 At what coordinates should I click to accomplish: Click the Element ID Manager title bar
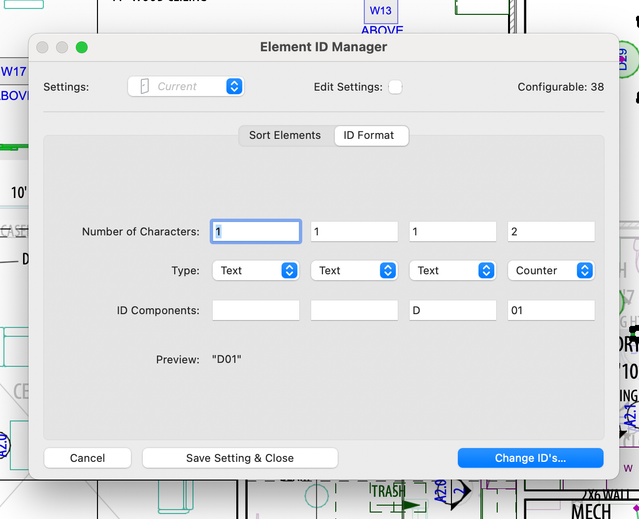(324, 47)
